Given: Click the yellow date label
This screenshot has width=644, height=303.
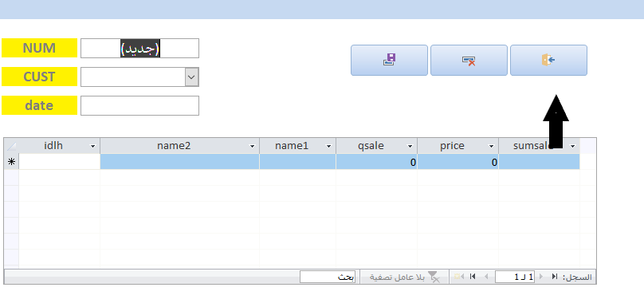Looking at the screenshot, I should pos(39,106).
